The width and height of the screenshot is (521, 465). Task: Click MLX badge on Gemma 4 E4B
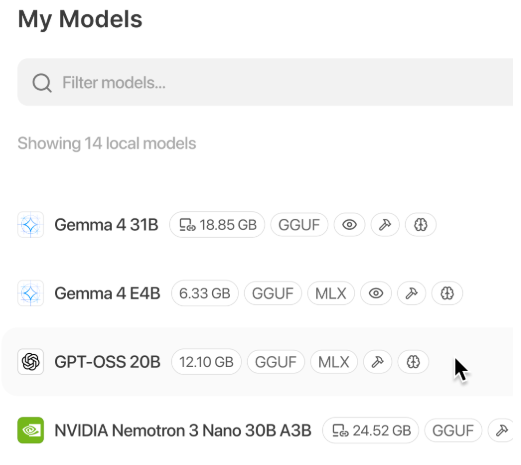(x=331, y=293)
